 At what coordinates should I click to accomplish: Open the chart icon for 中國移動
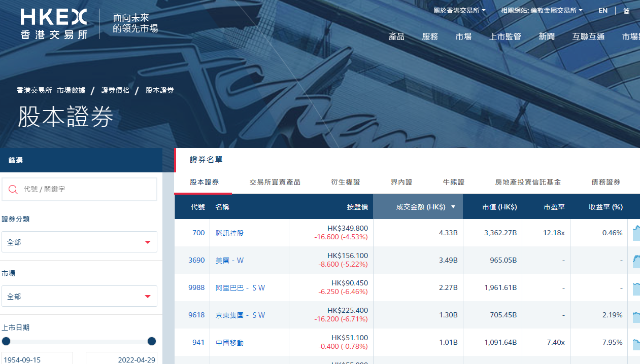[636, 342]
